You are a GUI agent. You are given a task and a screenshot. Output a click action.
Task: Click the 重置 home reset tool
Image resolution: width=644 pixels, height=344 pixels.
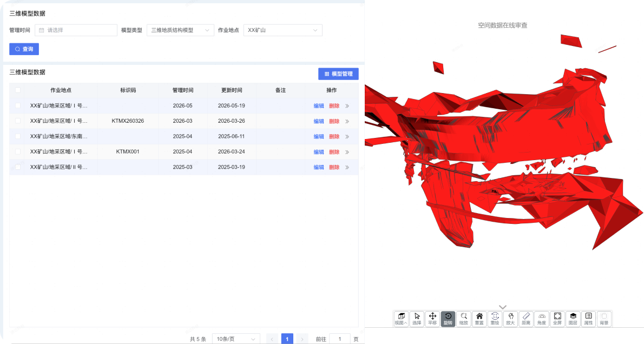(x=479, y=319)
